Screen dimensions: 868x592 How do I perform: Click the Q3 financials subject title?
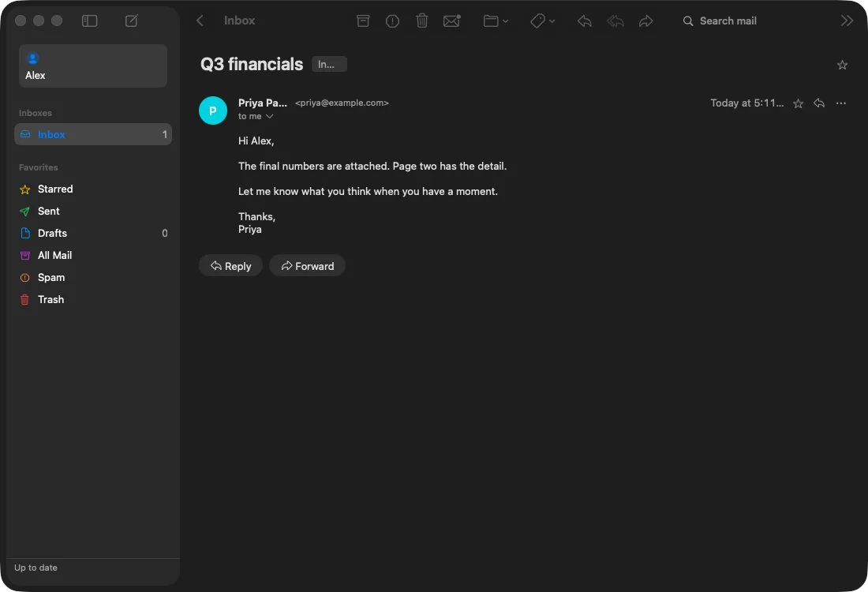(251, 64)
